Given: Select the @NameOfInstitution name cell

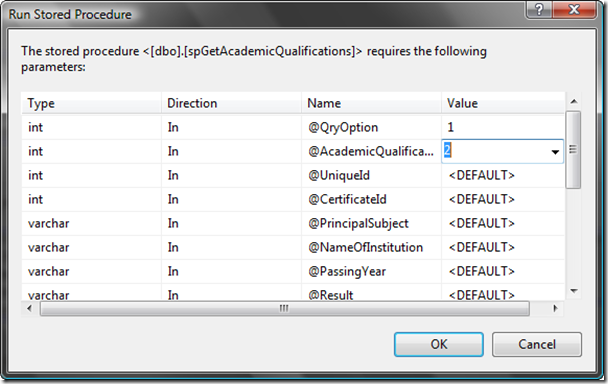Looking at the screenshot, I should click(x=371, y=247).
